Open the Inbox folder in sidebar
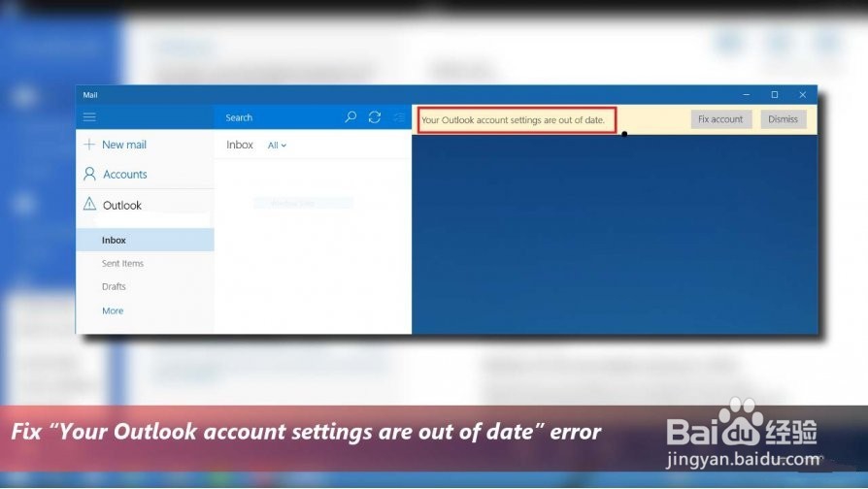Image resolution: width=868 pixels, height=489 pixels. (145, 240)
